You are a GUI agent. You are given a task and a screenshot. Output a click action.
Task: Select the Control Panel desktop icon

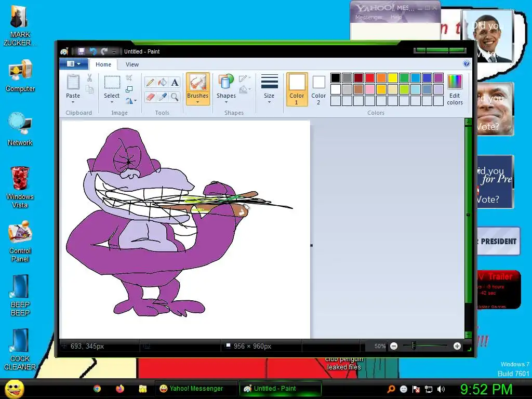20,242
